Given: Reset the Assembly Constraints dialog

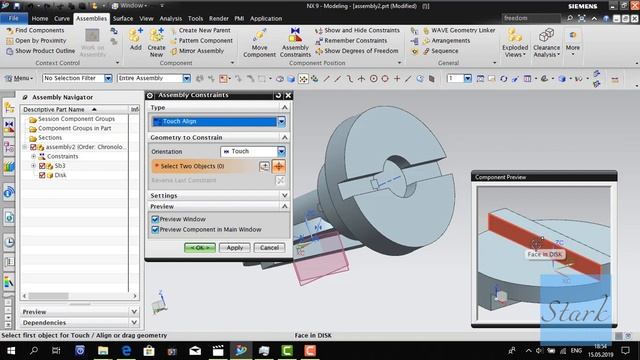Looking at the screenshot, I should coord(278,95).
